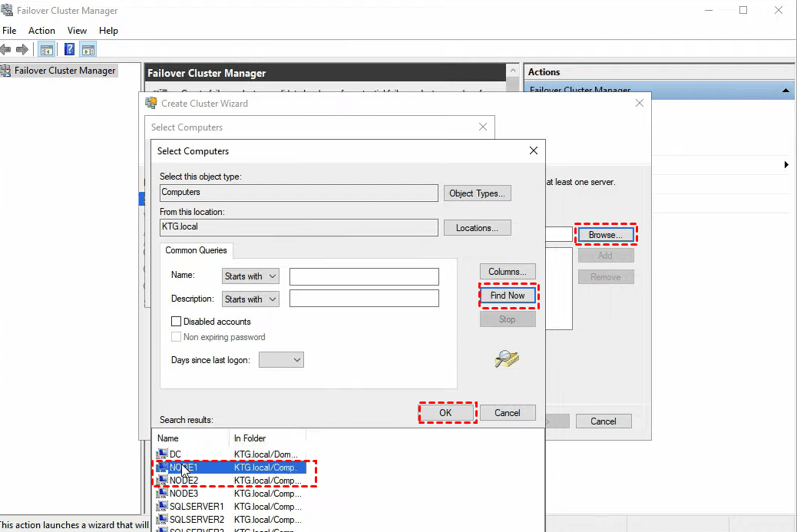This screenshot has height=532, width=797.
Task: Select the SQLSERVER1 search result row
Action: (x=231, y=507)
